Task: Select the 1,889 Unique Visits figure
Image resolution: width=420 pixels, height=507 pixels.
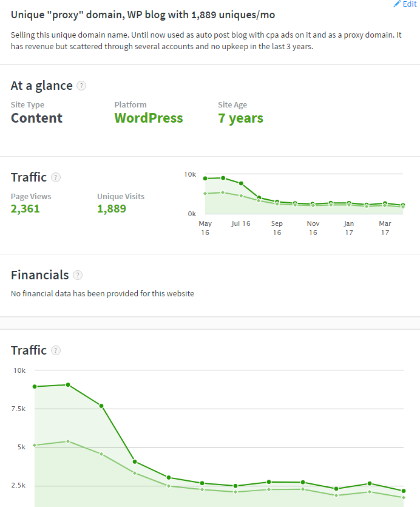Action: click(112, 209)
